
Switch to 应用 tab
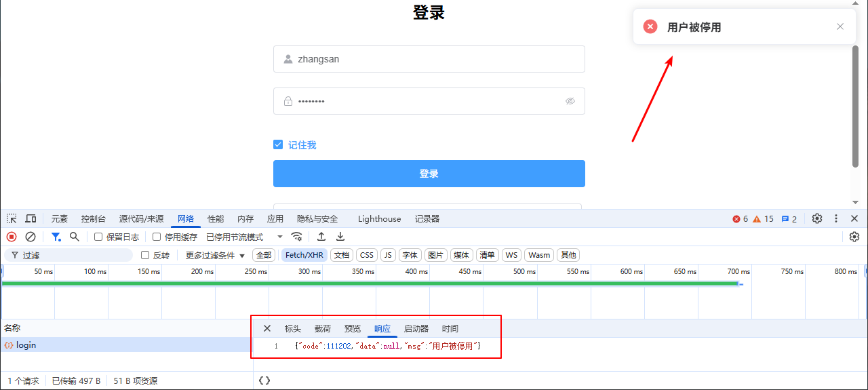[x=275, y=218]
